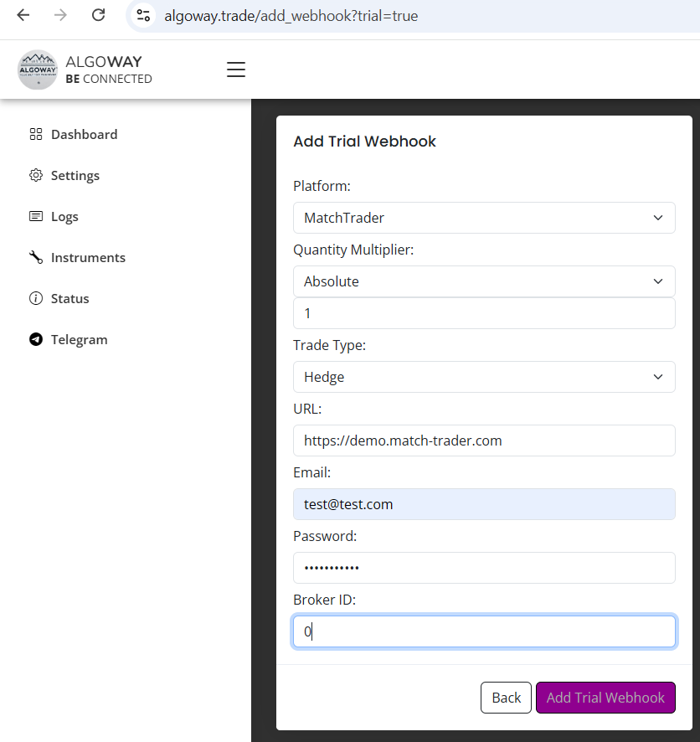Open Telegram in sidebar
Screen dimensions: 700x742
(80, 340)
